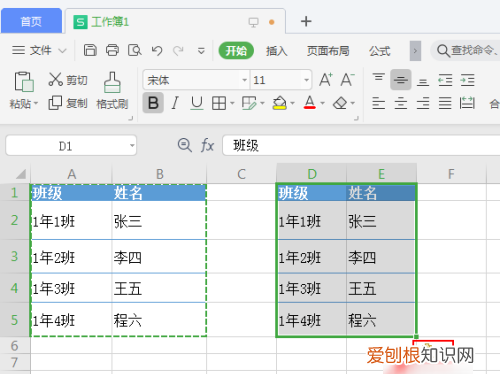
Task: Switch to the 首页 tab
Action: pos(31,21)
